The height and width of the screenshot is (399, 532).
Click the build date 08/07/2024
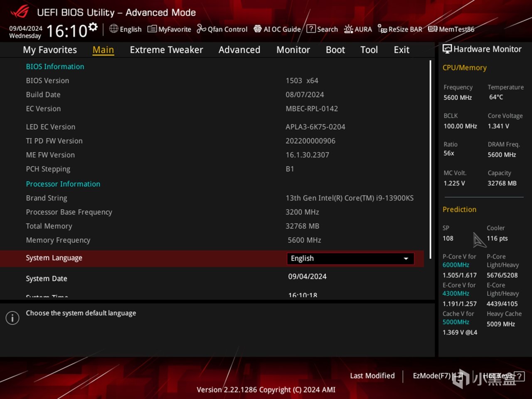pos(305,95)
